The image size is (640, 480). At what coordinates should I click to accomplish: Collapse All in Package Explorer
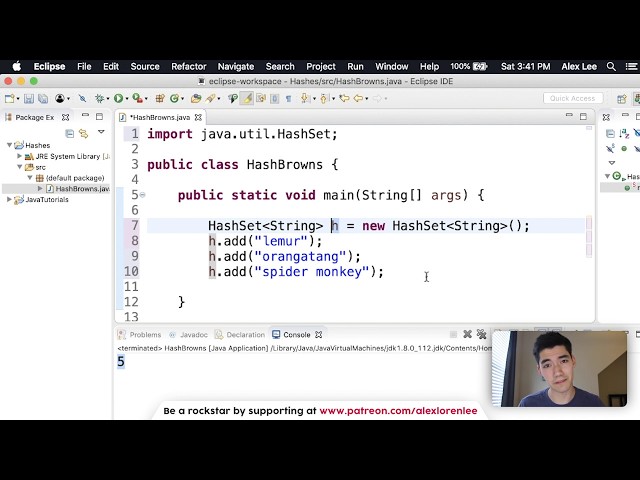click(x=70, y=133)
